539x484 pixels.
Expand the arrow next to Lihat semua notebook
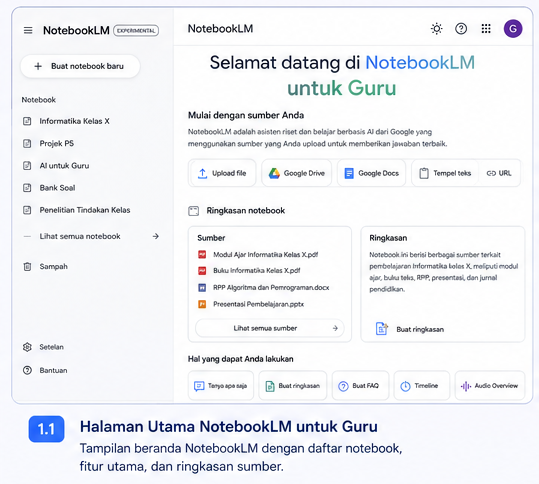pos(156,236)
